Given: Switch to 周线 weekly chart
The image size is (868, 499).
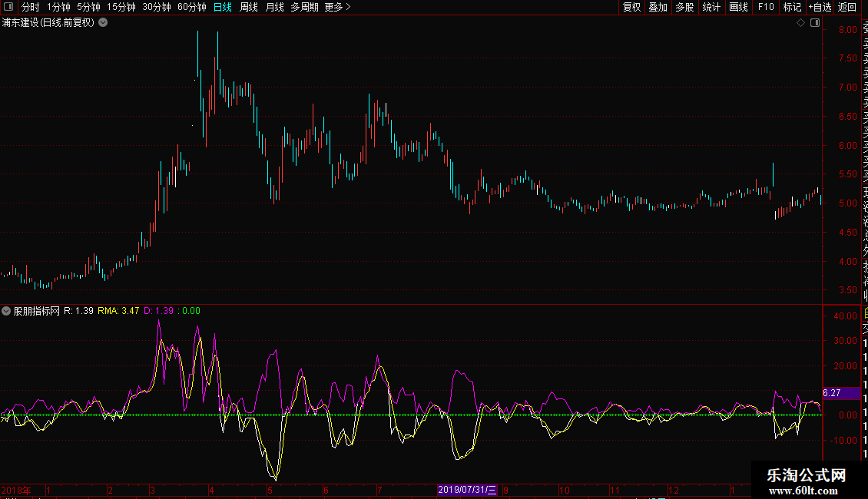Looking at the screenshot, I should [x=249, y=7].
